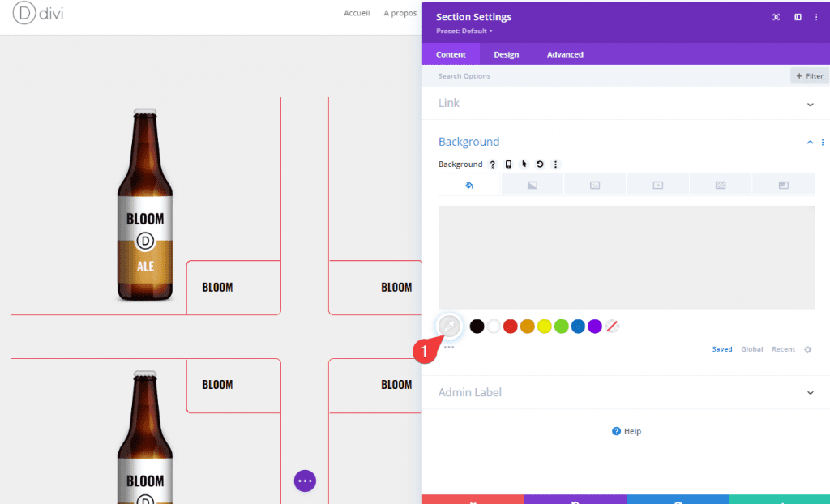Click the large background color preview area

627,258
